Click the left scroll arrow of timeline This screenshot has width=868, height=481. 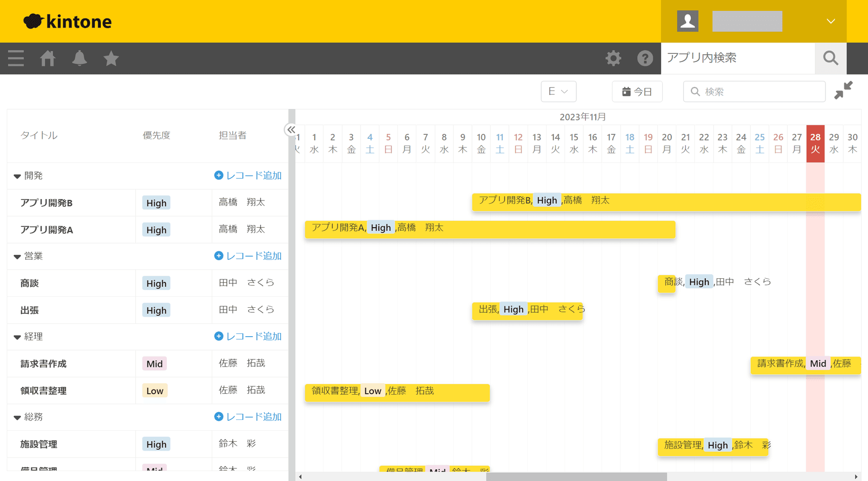coord(300,476)
